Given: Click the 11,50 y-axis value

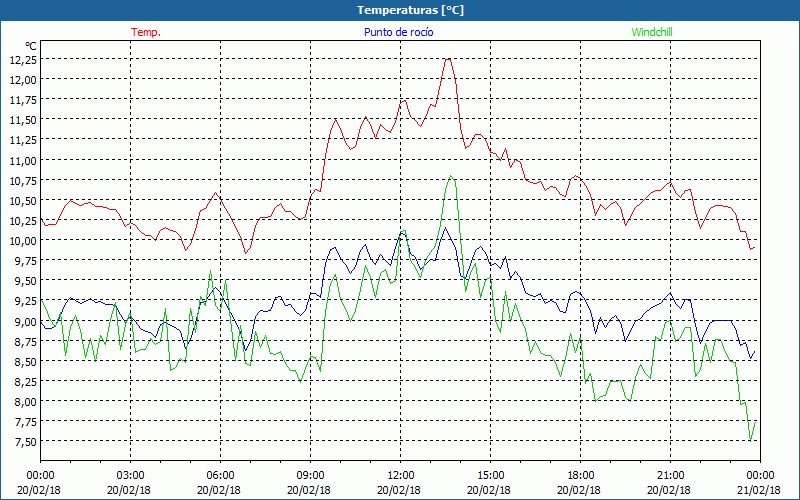Looking at the screenshot, I should (23, 119).
